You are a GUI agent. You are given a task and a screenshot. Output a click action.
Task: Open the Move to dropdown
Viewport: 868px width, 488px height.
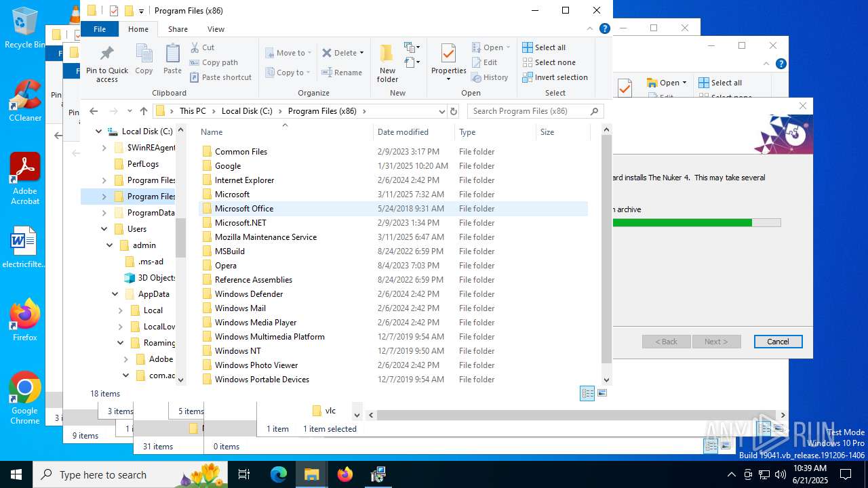click(x=289, y=53)
